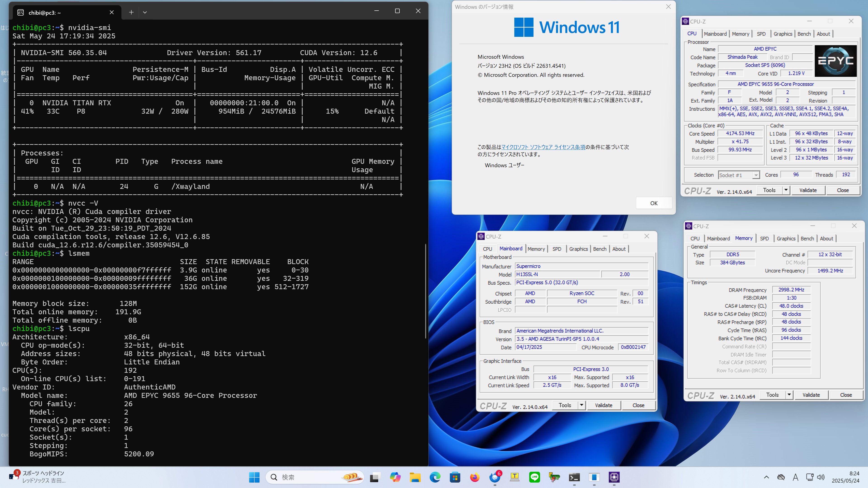Show hidden system tray icons chevron
This screenshot has height=488, width=868.
[x=766, y=477]
